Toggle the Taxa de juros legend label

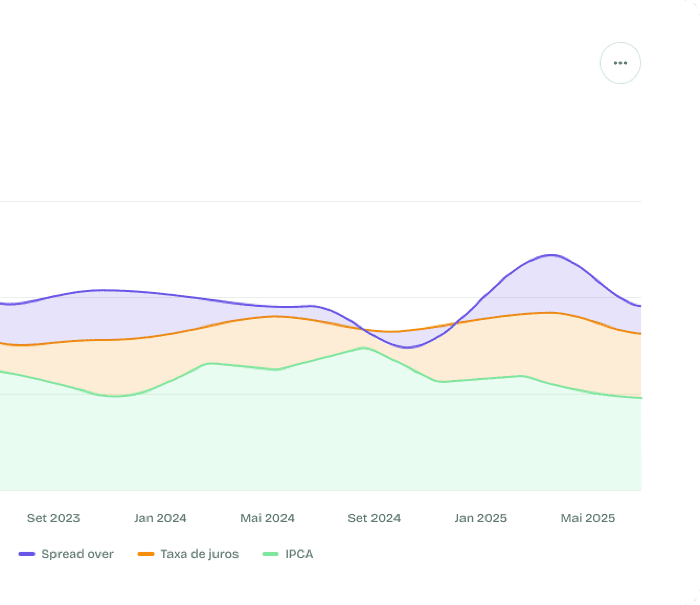tap(199, 554)
